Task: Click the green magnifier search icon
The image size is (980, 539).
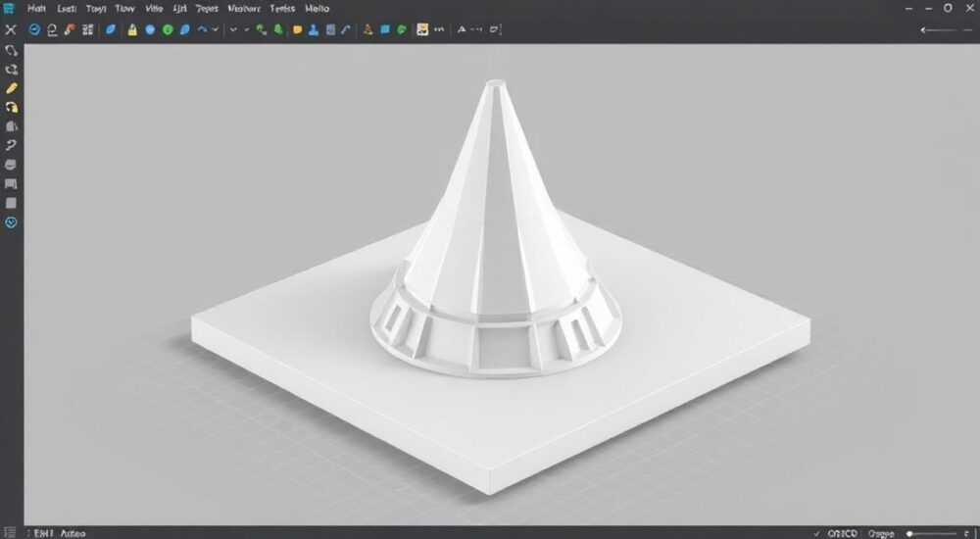Action: (x=262, y=29)
